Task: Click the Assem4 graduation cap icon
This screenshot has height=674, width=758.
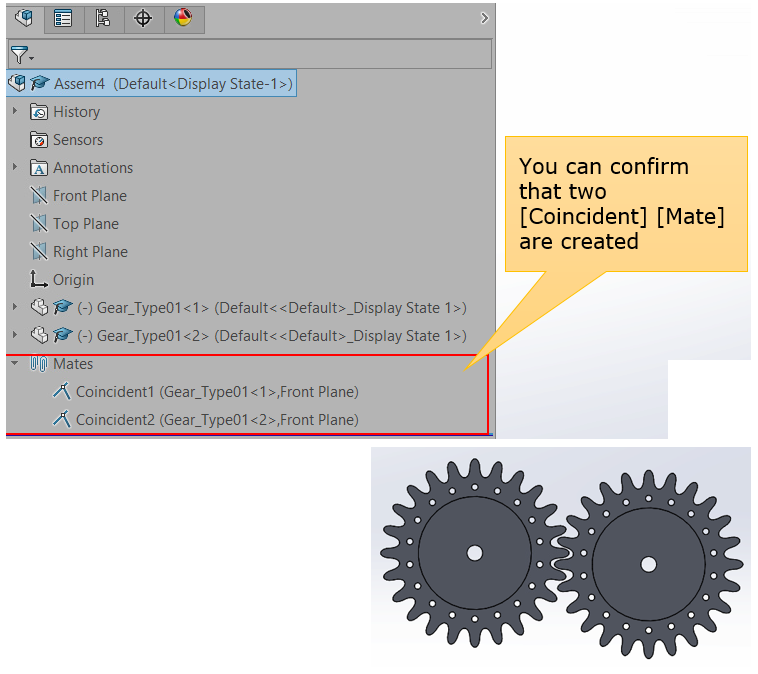Action: point(40,83)
